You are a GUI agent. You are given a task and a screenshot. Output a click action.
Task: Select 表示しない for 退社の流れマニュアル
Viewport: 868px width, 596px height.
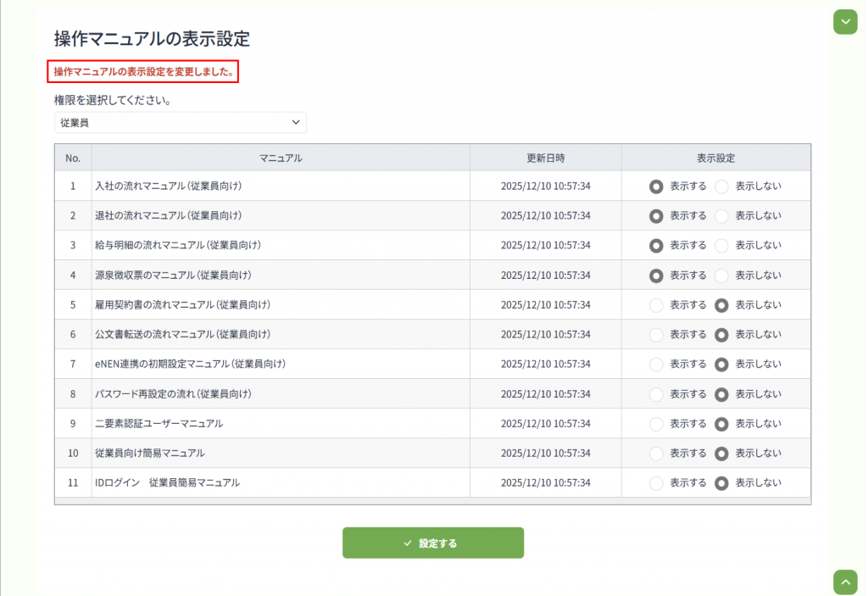tap(721, 215)
